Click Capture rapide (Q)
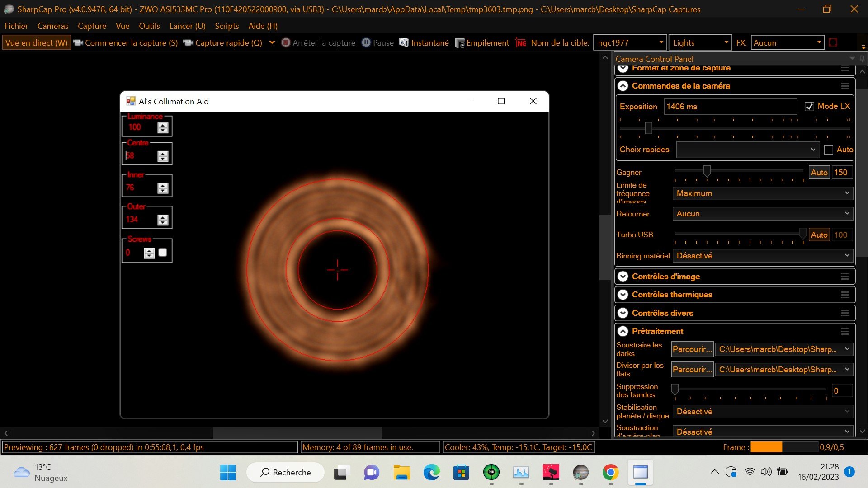The height and width of the screenshot is (488, 868). pos(223,43)
